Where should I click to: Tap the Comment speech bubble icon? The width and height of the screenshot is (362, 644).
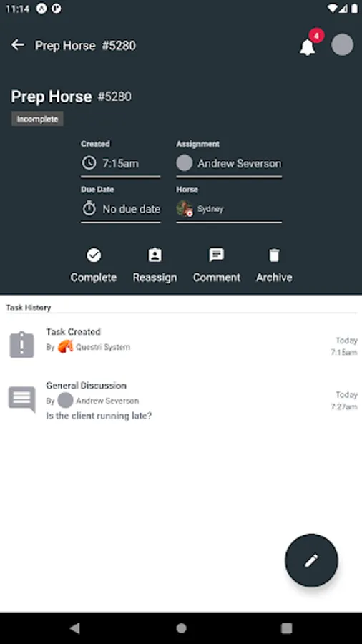[216, 255]
